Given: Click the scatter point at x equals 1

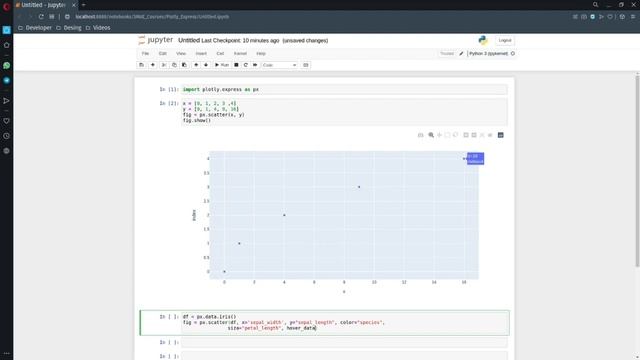Looking at the screenshot, I should [239, 243].
